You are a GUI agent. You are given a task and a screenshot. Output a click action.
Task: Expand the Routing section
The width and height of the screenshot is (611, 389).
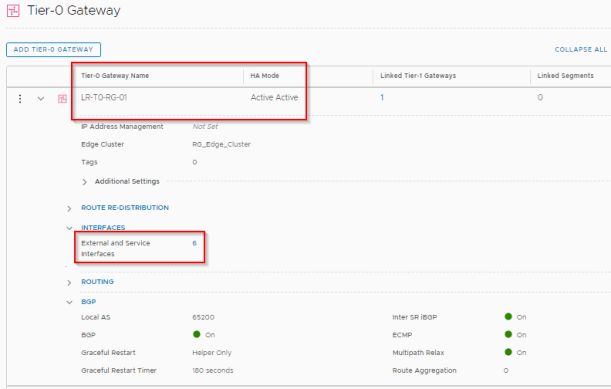69,283
